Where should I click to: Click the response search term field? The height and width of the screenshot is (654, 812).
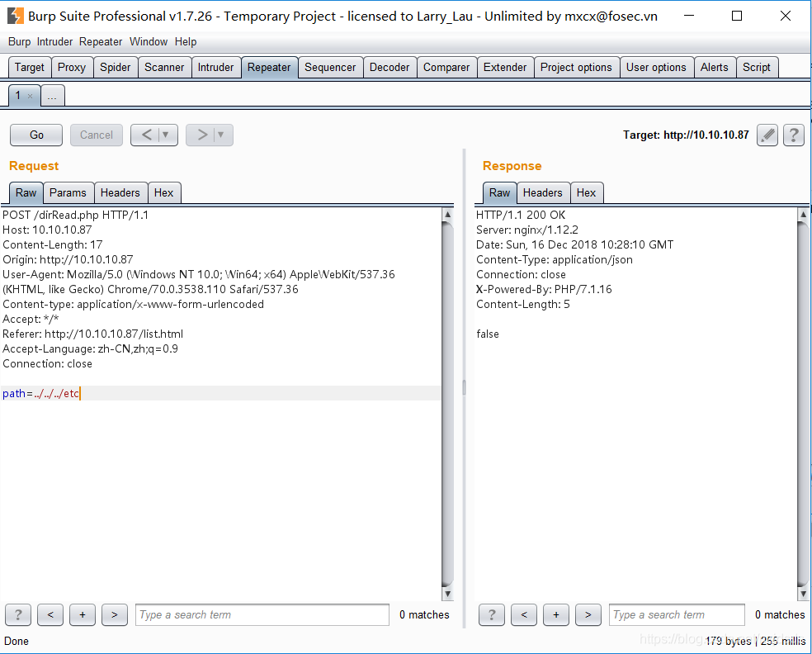(677, 614)
